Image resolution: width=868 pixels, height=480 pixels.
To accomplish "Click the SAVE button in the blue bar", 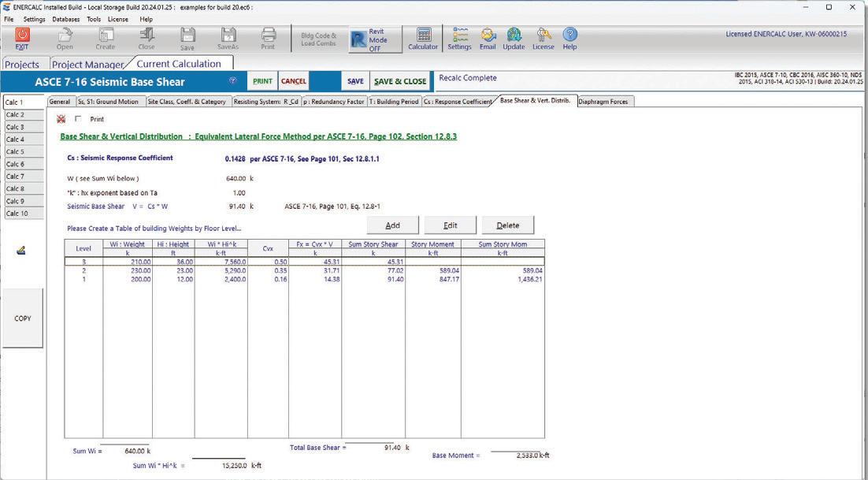I will (355, 81).
